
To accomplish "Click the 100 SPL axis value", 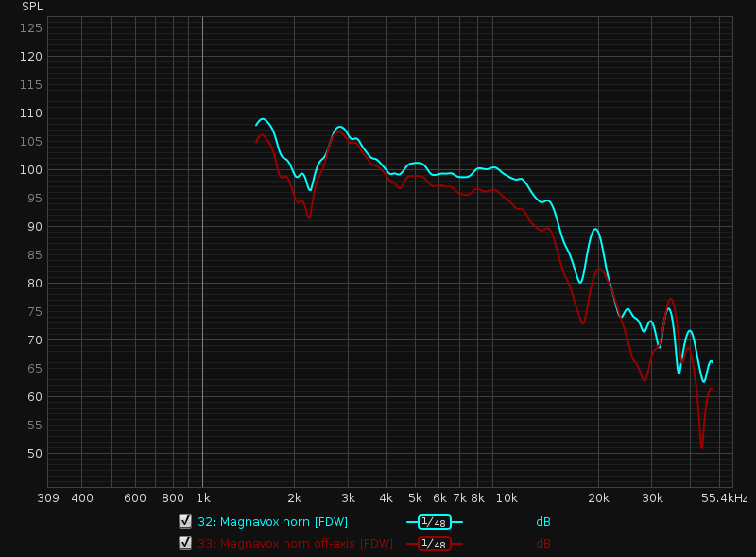I will tap(31, 170).
